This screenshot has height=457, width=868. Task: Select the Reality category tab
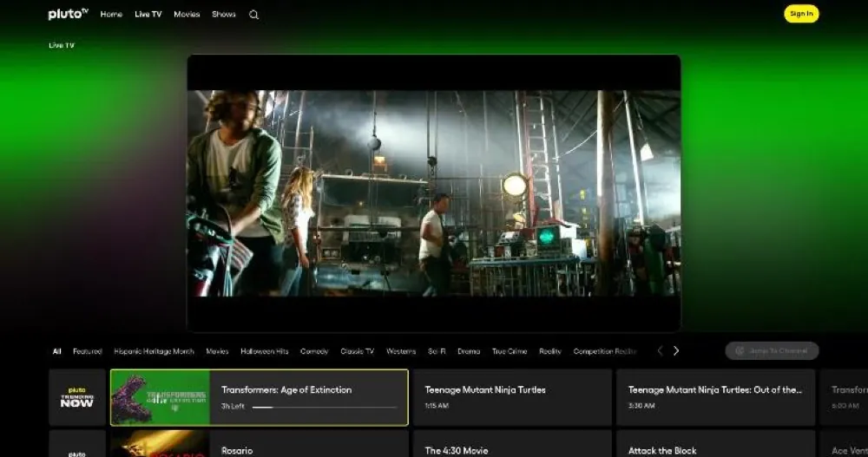coord(549,351)
